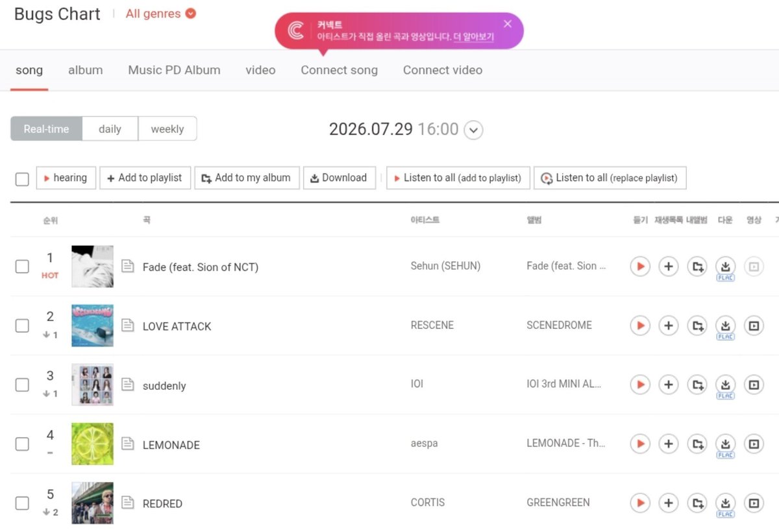View lyrics icon for suddenly

[128, 385]
